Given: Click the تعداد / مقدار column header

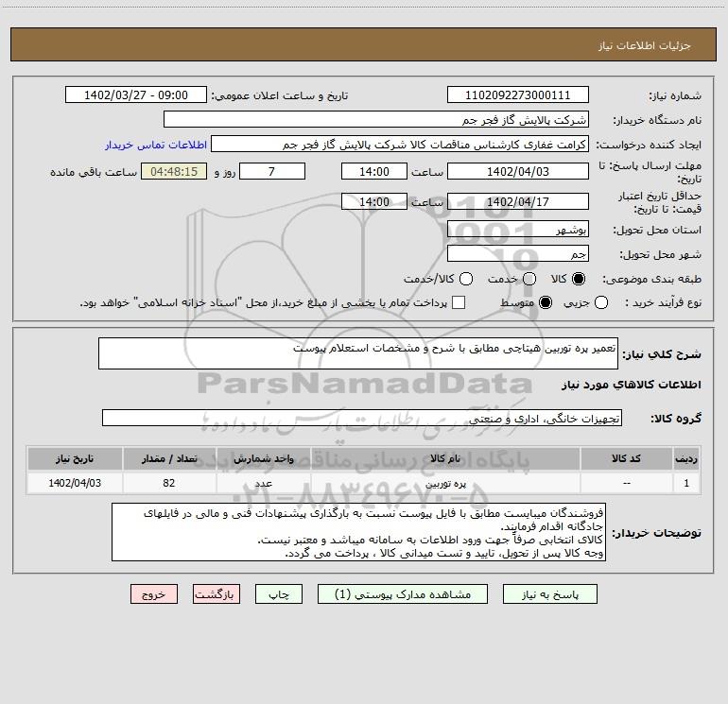Looking at the screenshot, I should tap(169, 459).
